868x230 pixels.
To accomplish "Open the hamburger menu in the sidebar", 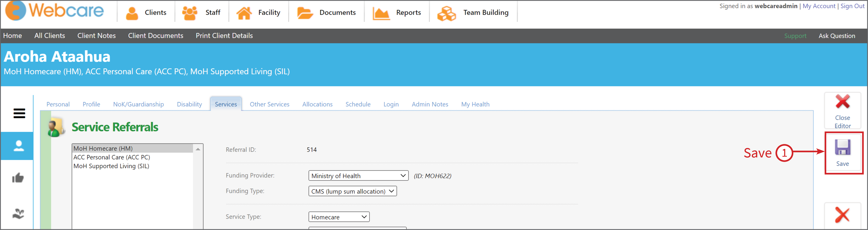I will (x=19, y=113).
